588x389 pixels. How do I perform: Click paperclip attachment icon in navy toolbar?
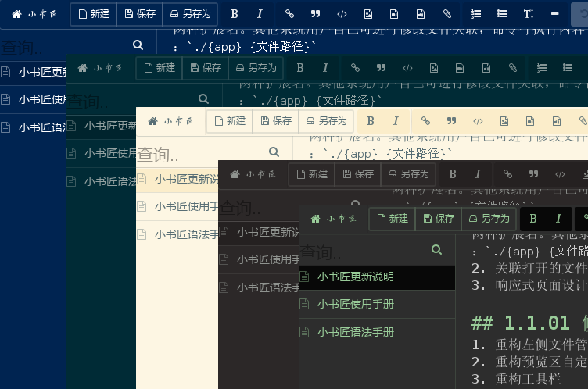[446, 14]
